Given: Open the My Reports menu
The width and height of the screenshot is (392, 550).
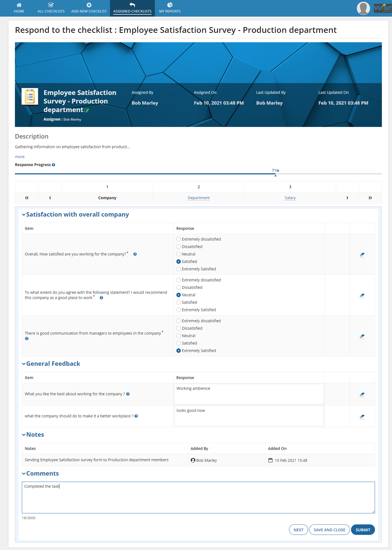Looking at the screenshot, I should pyautogui.click(x=170, y=8).
